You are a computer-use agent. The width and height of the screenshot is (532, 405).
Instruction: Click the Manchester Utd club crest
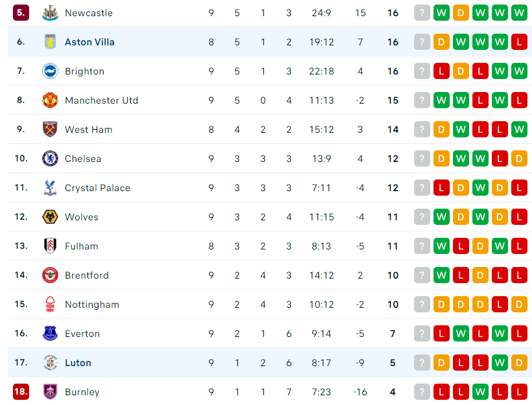click(50, 100)
